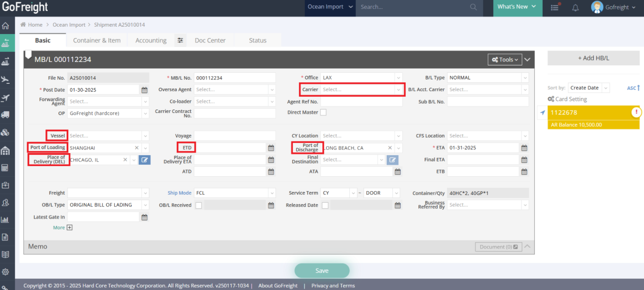This screenshot has height=290, width=644.
Task: Clear the Port of Loading value
Action: pyautogui.click(x=137, y=148)
